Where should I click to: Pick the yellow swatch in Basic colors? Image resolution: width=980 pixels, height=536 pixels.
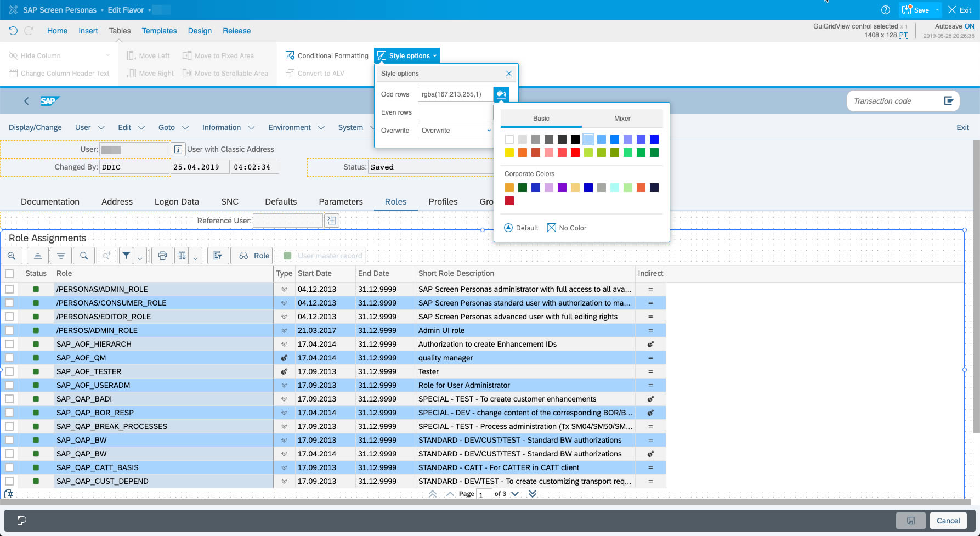point(509,153)
